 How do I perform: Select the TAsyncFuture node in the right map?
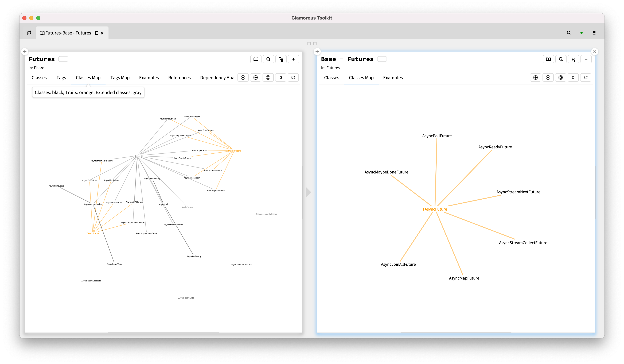435,209
